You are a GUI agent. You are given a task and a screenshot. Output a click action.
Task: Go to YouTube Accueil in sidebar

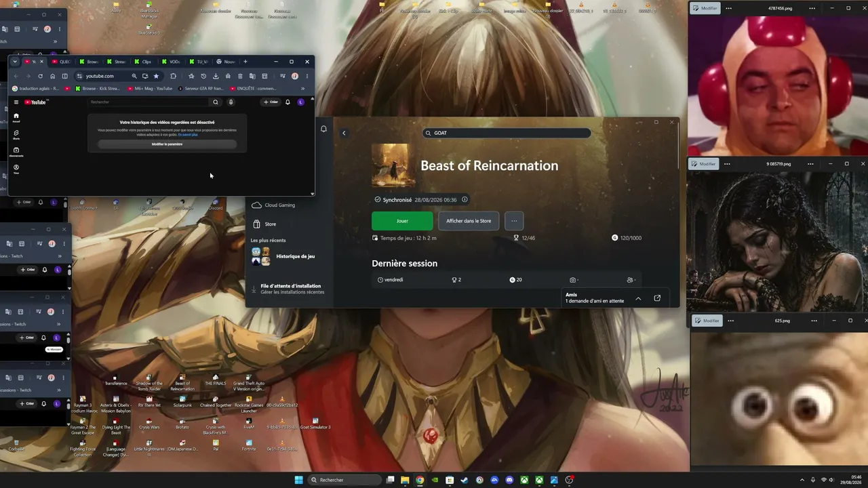pyautogui.click(x=16, y=117)
